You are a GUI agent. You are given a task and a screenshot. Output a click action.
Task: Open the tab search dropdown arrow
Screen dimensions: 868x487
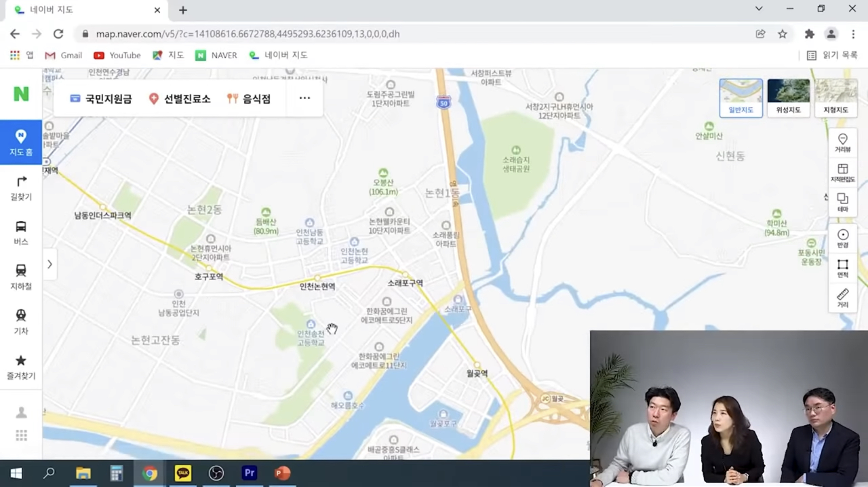click(x=759, y=9)
